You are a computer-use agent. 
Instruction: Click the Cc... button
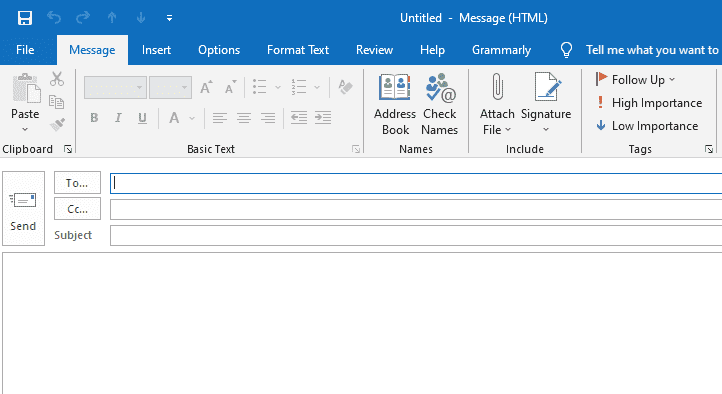point(77,209)
